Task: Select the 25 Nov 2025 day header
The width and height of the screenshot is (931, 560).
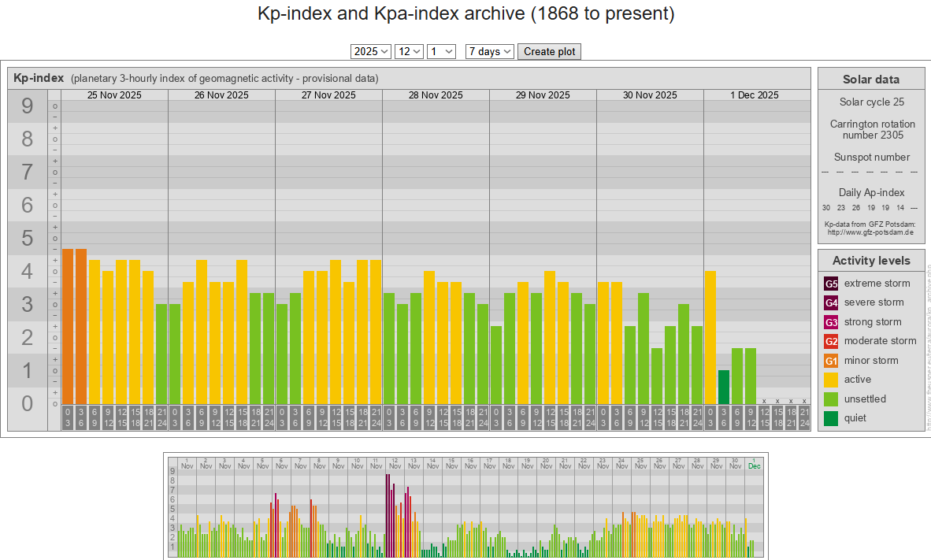Action: coord(114,95)
